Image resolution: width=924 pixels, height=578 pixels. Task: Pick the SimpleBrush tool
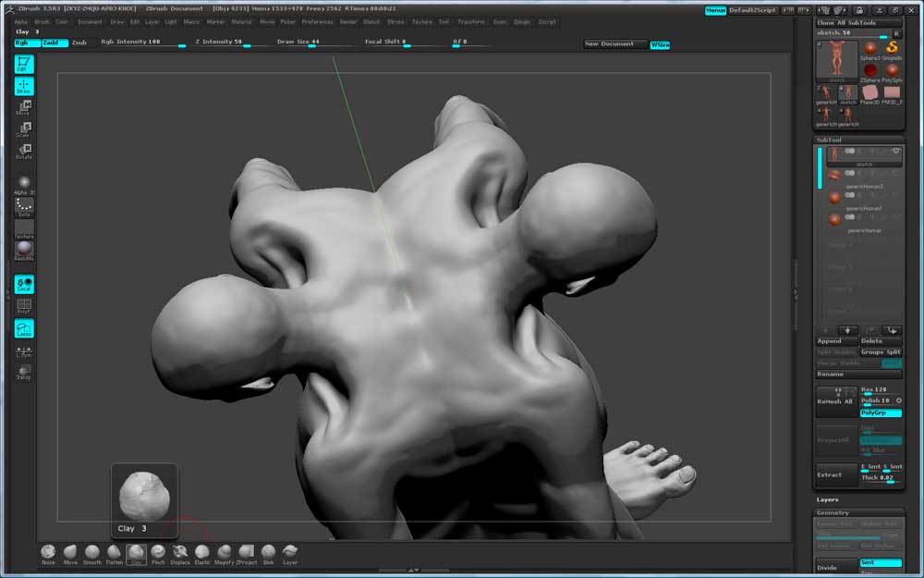click(893, 51)
